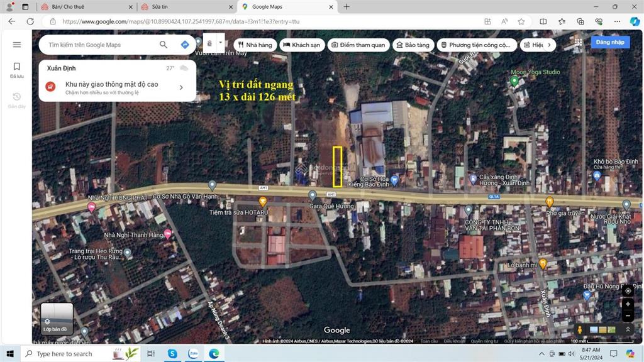Open Task View on the taskbar
The height and width of the screenshot is (362, 644).
[151, 353]
